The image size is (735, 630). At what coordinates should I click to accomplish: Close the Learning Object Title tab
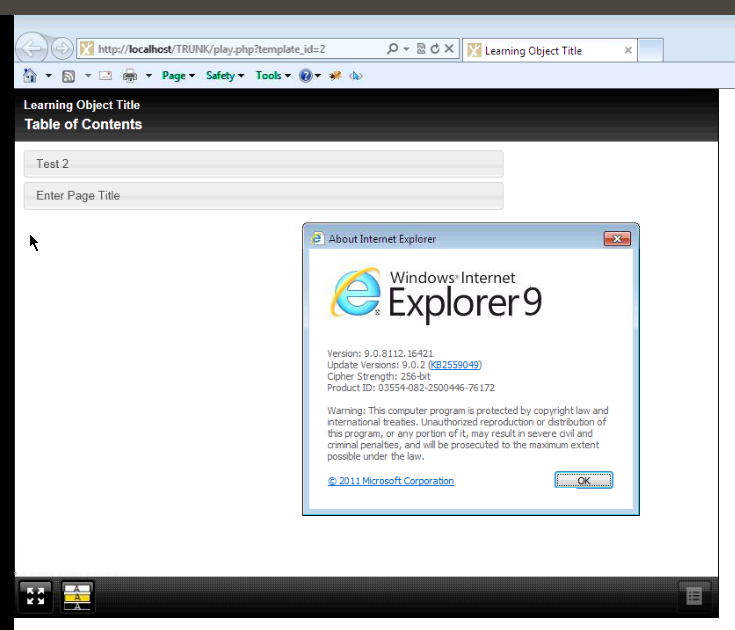(x=628, y=50)
